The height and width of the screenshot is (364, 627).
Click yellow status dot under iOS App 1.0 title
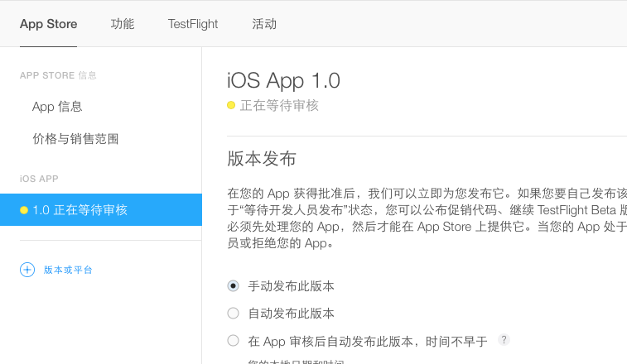[x=231, y=105]
